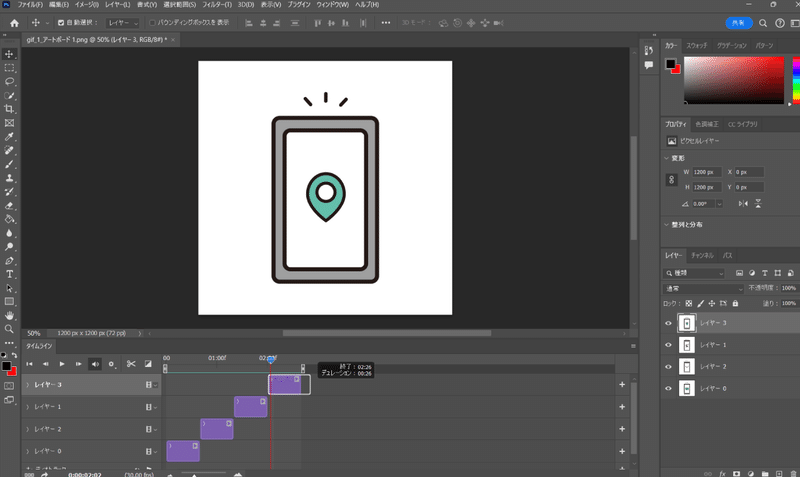The height and width of the screenshot is (477, 800).
Task: Toggle timeline audio mute button
Action: pos(95,364)
